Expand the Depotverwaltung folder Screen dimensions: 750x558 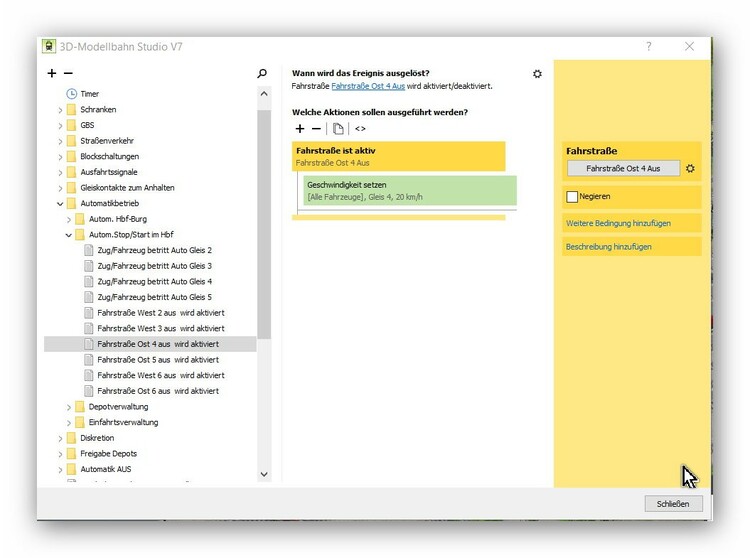[69, 407]
